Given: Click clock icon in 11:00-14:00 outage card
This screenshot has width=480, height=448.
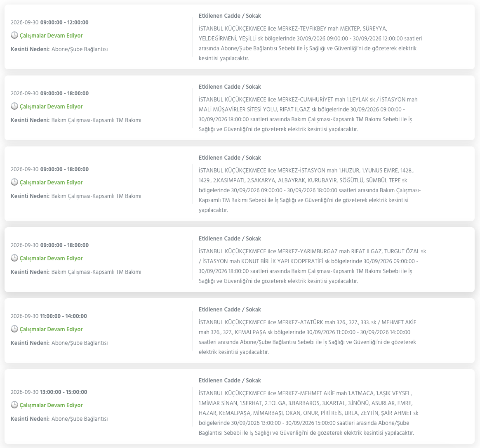Looking at the screenshot, I should click(14, 329).
